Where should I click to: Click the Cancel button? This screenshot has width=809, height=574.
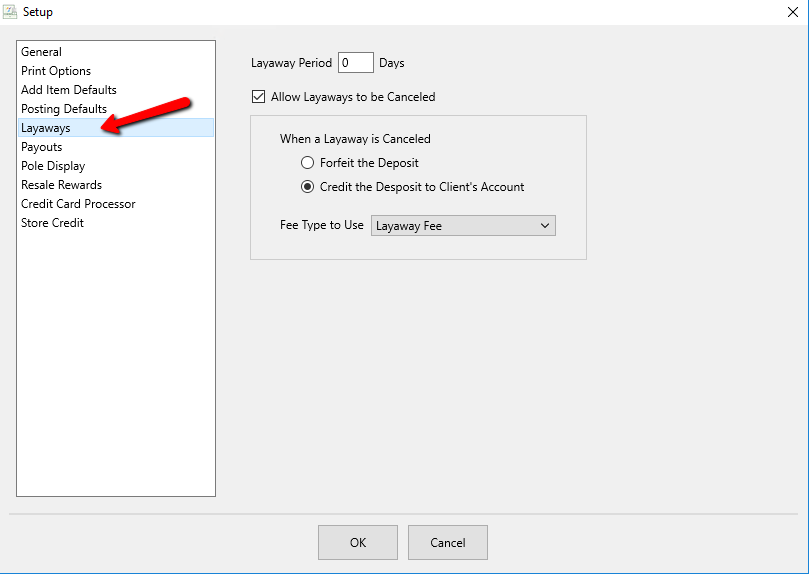coord(448,543)
